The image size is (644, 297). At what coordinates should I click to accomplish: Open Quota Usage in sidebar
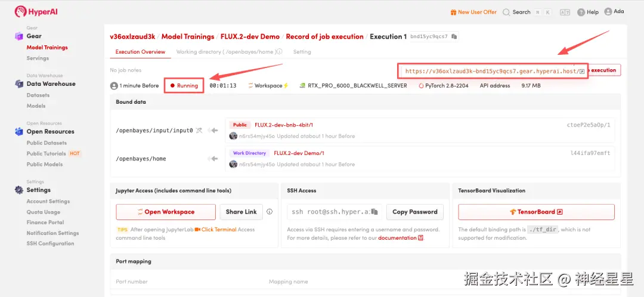click(44, 212)
